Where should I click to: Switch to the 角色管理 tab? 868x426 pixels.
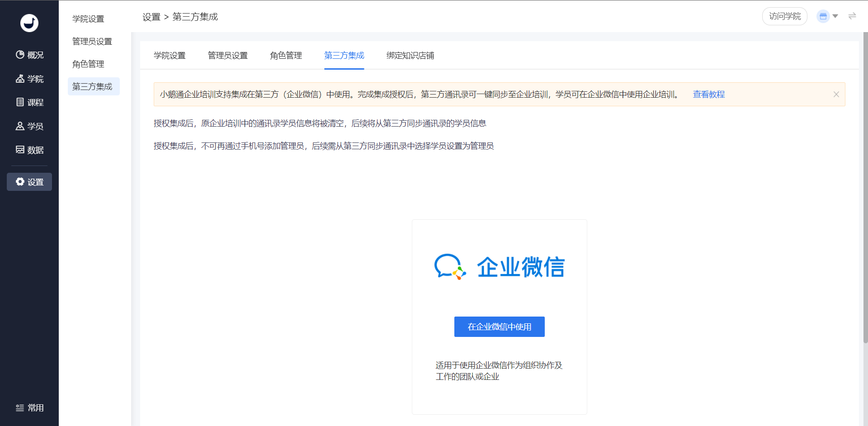coord(286,56)
